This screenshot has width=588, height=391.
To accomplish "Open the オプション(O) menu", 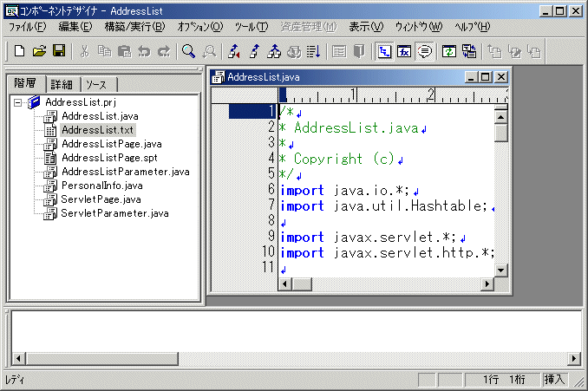I will point(199,27).
